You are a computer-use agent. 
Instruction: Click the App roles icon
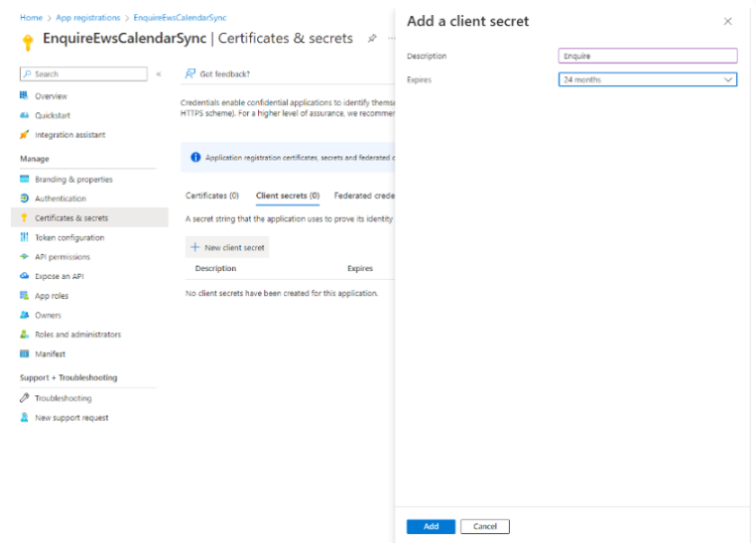pos(24,295)
